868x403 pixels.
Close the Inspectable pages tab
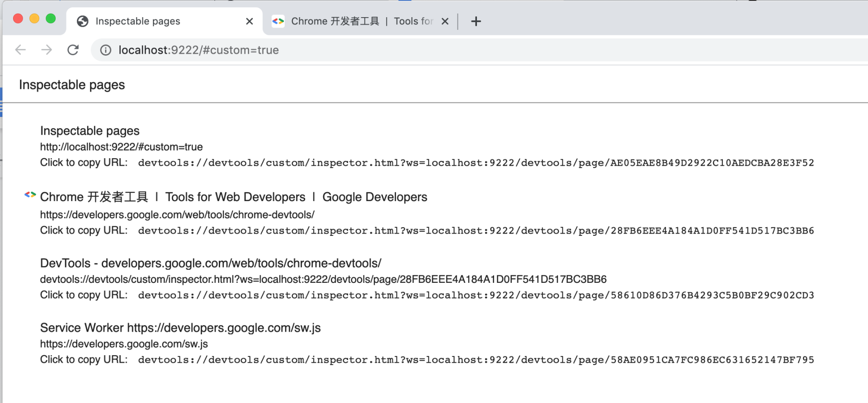tap(249, 21)
